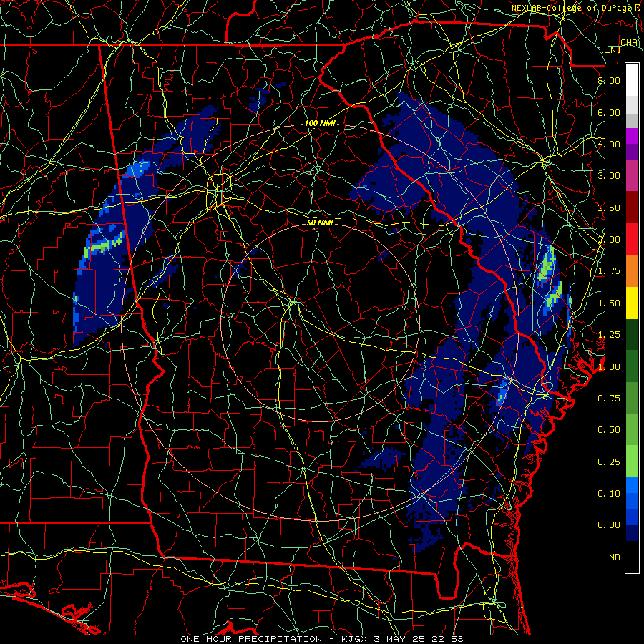Click the 0.75 legend value
This screenshot has width=644, height=644.
609,399
